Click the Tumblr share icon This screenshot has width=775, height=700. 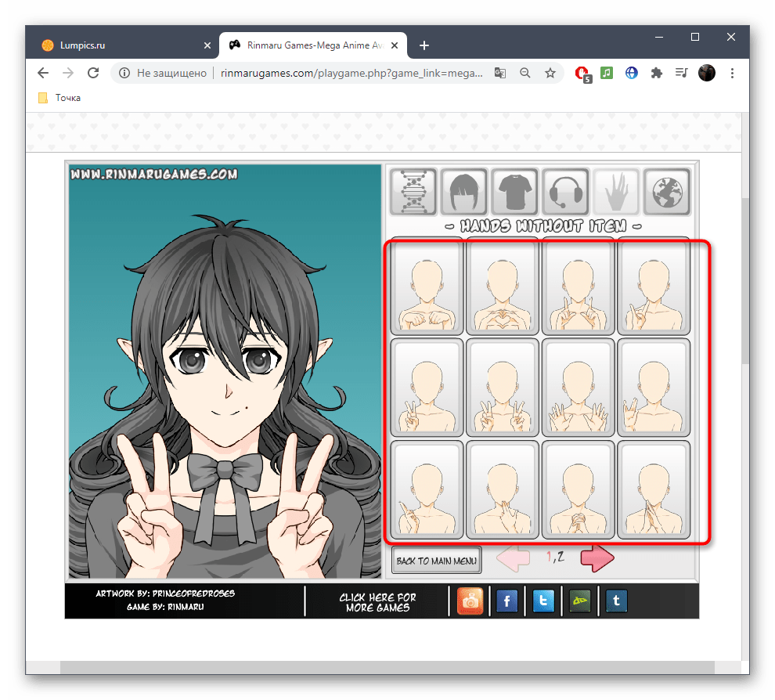pyautogui.click(x=616, y=601)
